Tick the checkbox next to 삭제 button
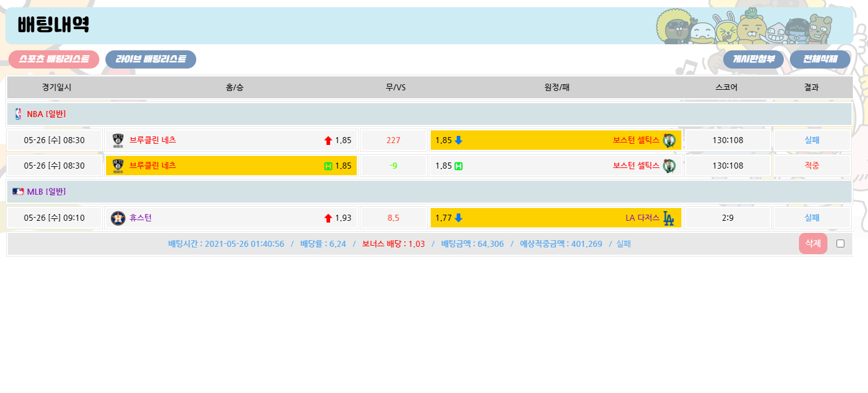 [x=840, y=244]
